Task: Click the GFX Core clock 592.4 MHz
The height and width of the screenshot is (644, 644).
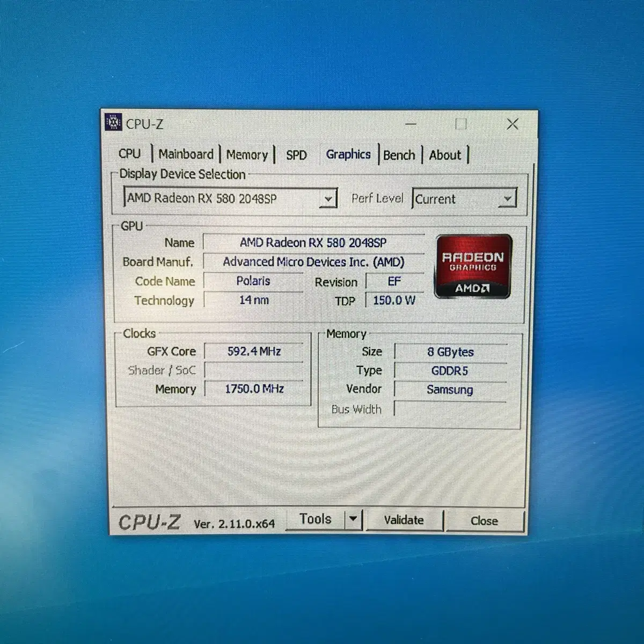Action: [254, 352]
